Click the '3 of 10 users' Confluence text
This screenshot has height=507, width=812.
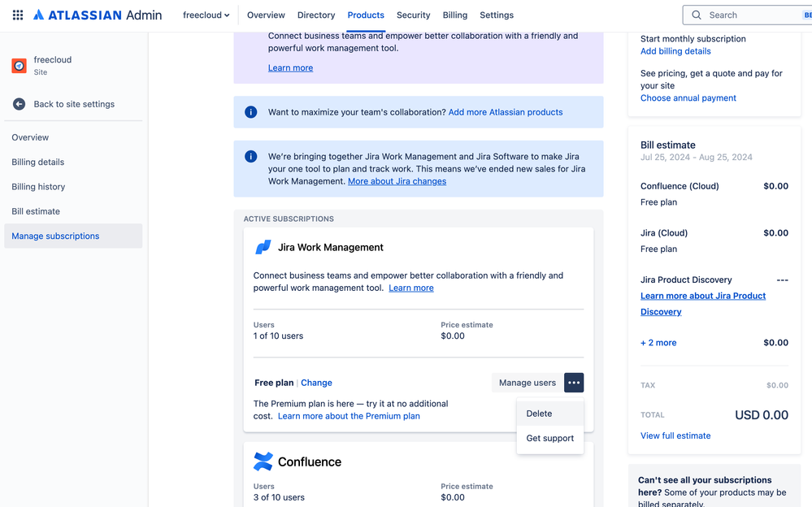coord(279,497)
